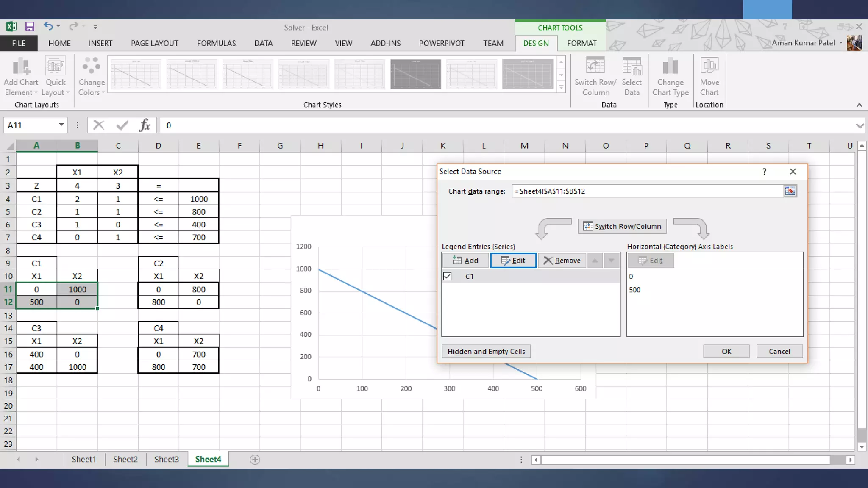Image resolution: width=868 pixels, height=488 pixels.
Task: Expand the Name Box dropdown arrow
Action: coord(61,125)
